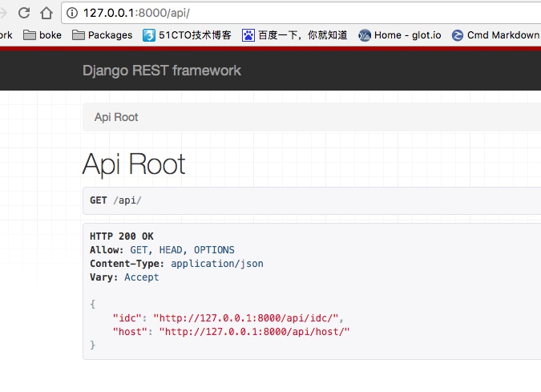541x392 pixels.
Task: Open site information icon in address bar
Action: [x=72, y=13]
